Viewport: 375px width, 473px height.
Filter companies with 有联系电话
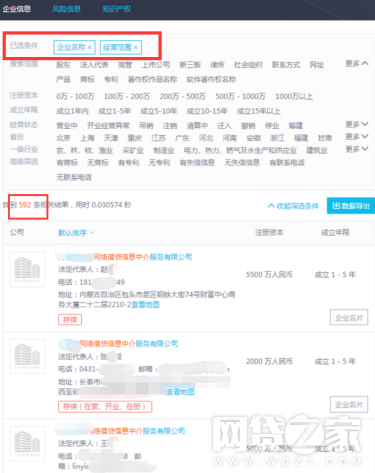287,163
